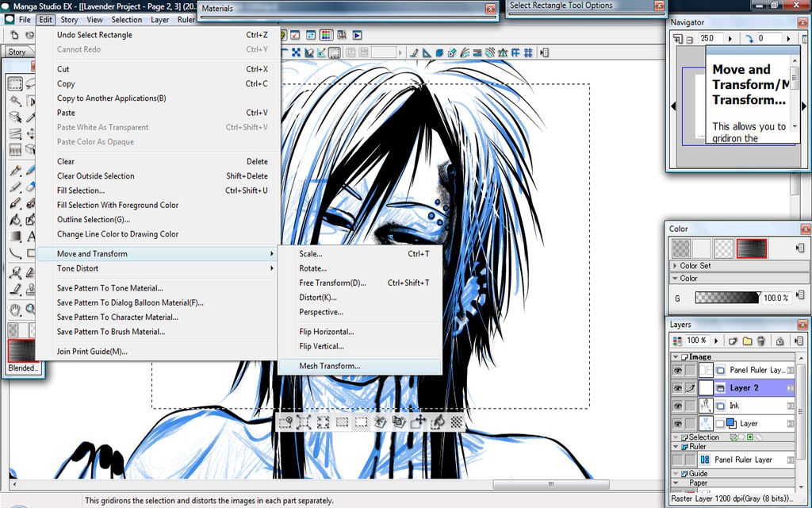Select the Hand (Grab) tool
Screen dimensions: 812x508
[x=15, y=309]
